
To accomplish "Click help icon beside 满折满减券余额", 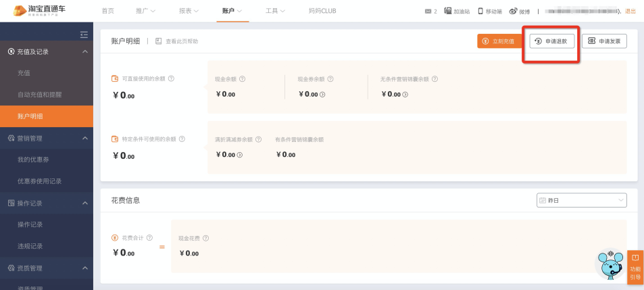I will click(258, 139).
